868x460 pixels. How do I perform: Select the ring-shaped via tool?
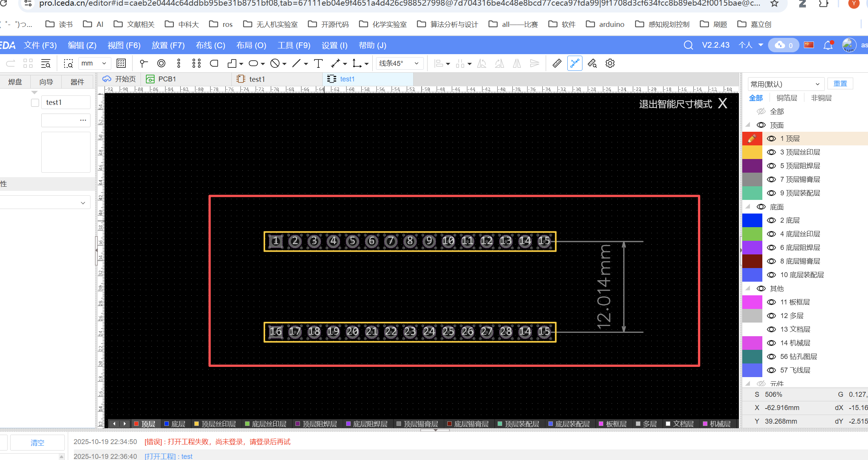pos(161,64)
